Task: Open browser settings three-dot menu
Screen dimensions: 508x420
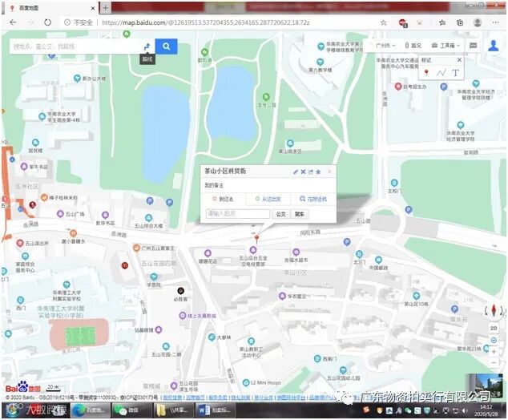Action: click(495, 22)
